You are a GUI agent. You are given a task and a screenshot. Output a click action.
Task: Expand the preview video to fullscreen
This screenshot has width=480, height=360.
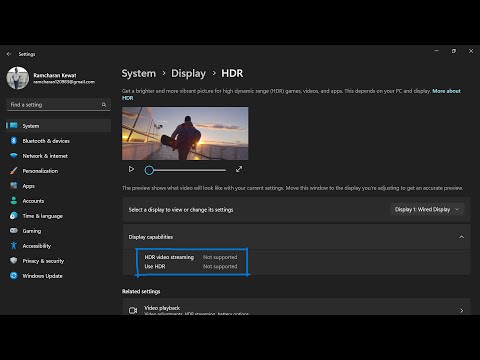pyautogui.click(x=239, y=169)
